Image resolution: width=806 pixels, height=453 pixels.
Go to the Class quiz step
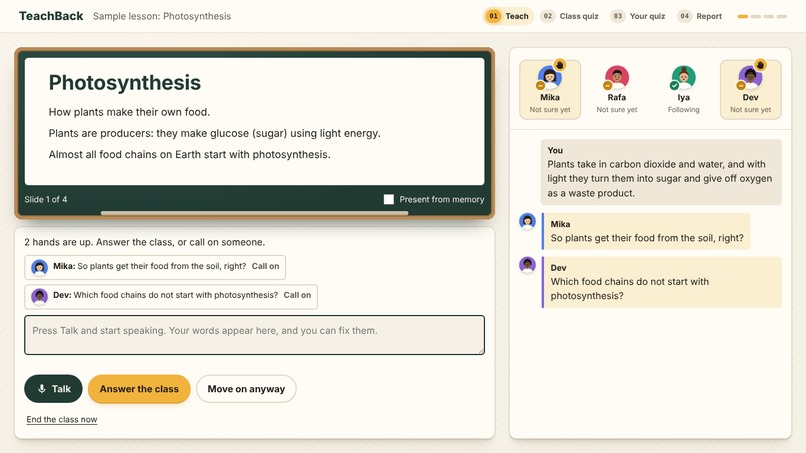(x=572, y=16)
